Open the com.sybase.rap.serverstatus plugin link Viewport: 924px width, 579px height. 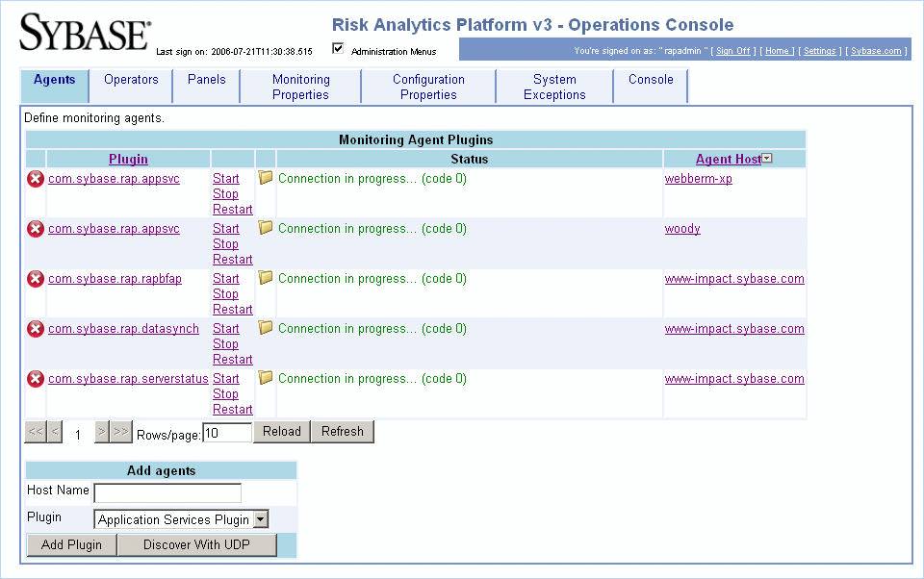tap(128, 379)
